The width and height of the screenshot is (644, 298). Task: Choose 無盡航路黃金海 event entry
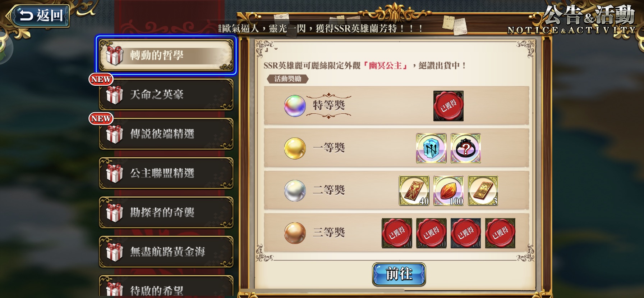point(166,252)
